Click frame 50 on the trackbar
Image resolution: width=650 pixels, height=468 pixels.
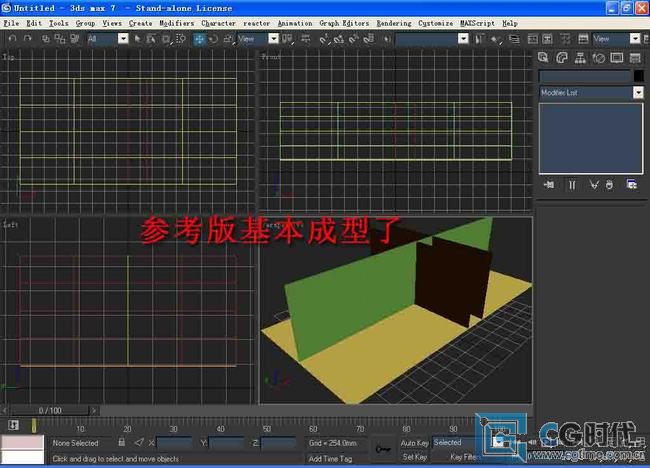point(267,429)
